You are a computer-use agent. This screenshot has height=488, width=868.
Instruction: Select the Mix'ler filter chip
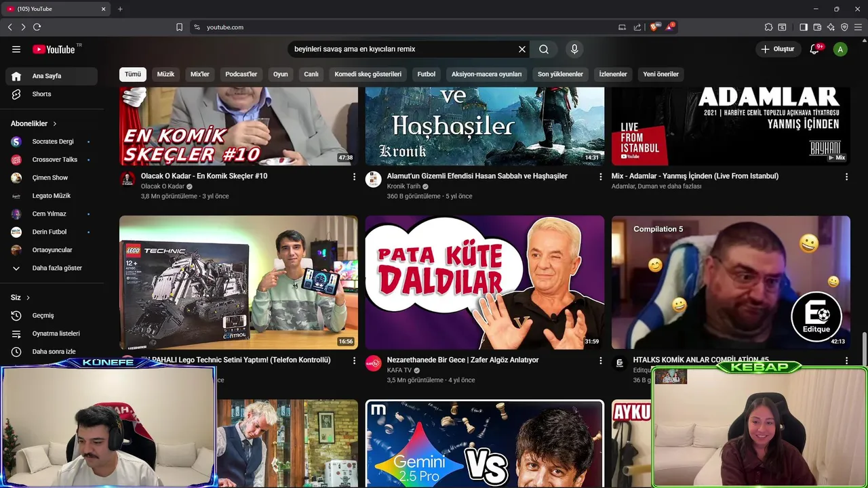[x=200, y=74]
